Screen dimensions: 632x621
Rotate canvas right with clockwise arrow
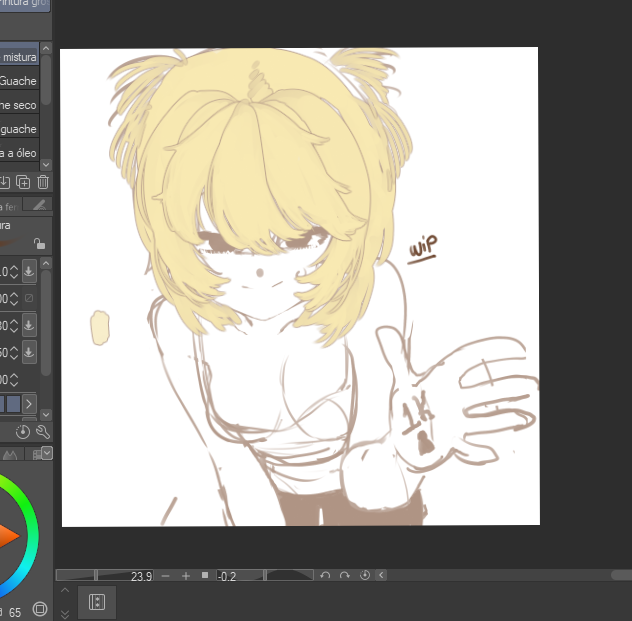[x=345, y=575]
